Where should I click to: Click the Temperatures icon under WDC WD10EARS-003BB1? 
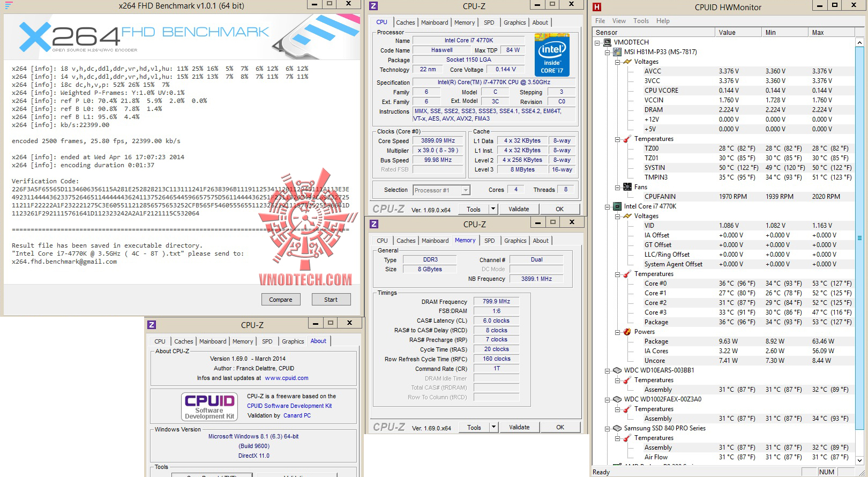[627, 380]
